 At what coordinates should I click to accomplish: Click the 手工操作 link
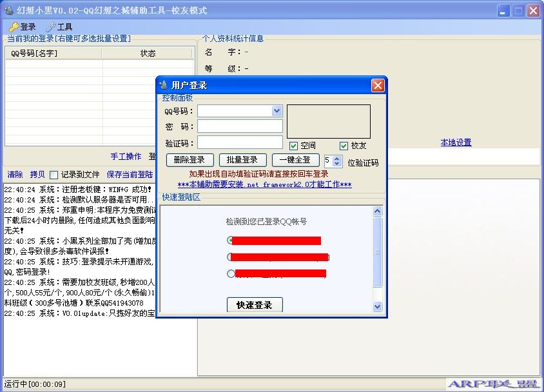[126, 157]
